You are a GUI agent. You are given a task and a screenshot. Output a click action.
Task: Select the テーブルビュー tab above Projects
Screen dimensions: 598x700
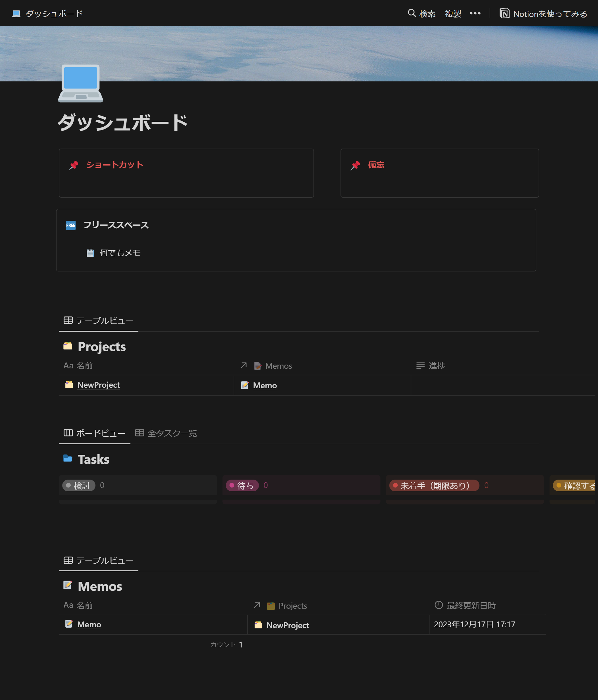click(x=98, y=320)
